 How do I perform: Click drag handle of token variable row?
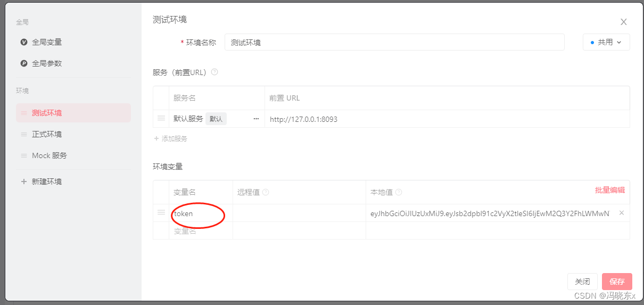point(161,212)
